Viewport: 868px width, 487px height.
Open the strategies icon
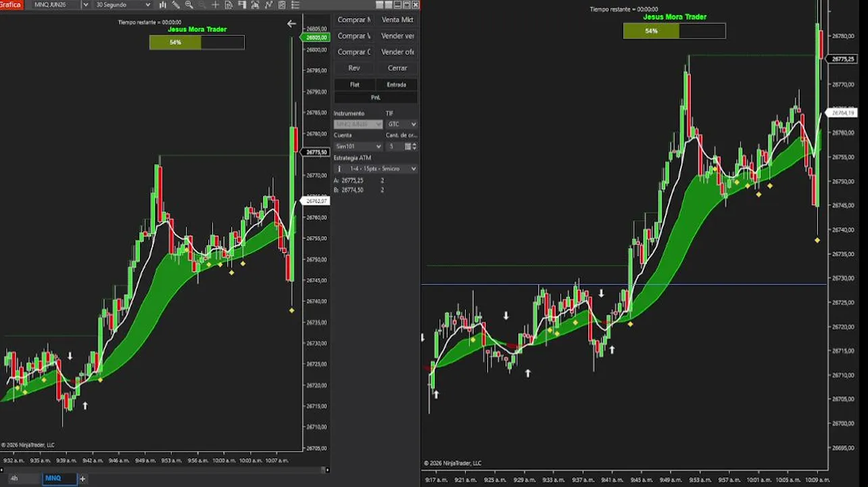point(282,5)
